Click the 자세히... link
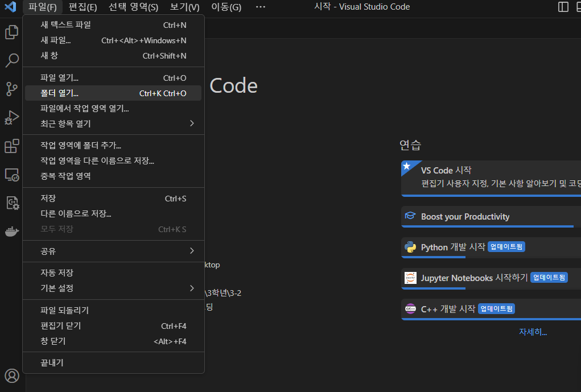This screenshot has height=392, width=581. click(533, 332)
